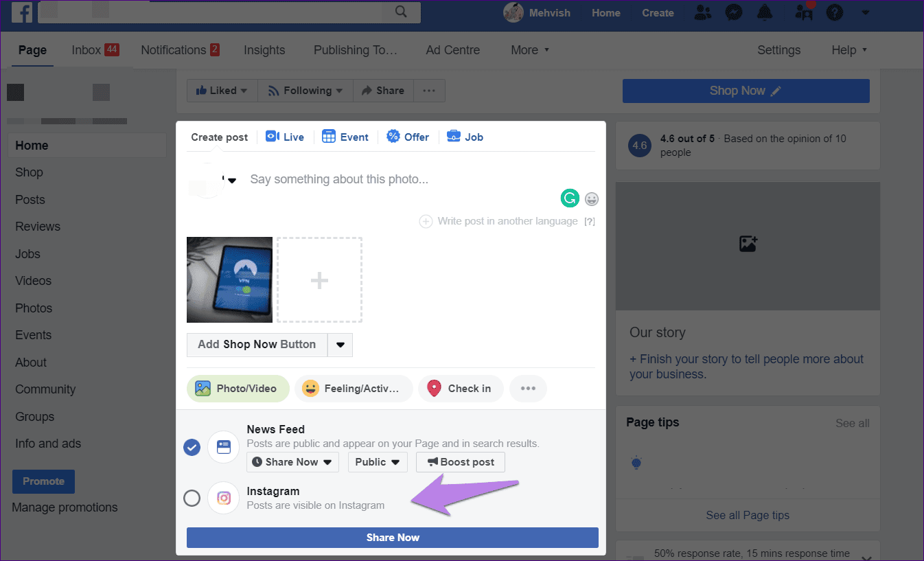Click the Grammarly icon in post box
Viewport: 924px width, 561px height.
pyautogui.click(x=569, y=198)
